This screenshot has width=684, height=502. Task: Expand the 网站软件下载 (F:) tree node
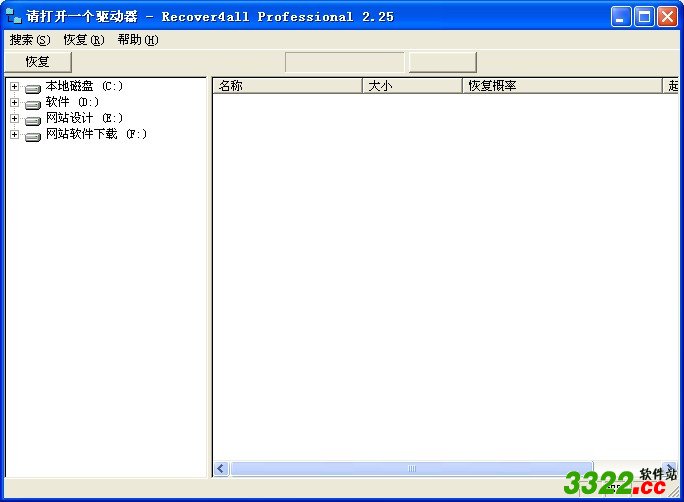(14, 135)
